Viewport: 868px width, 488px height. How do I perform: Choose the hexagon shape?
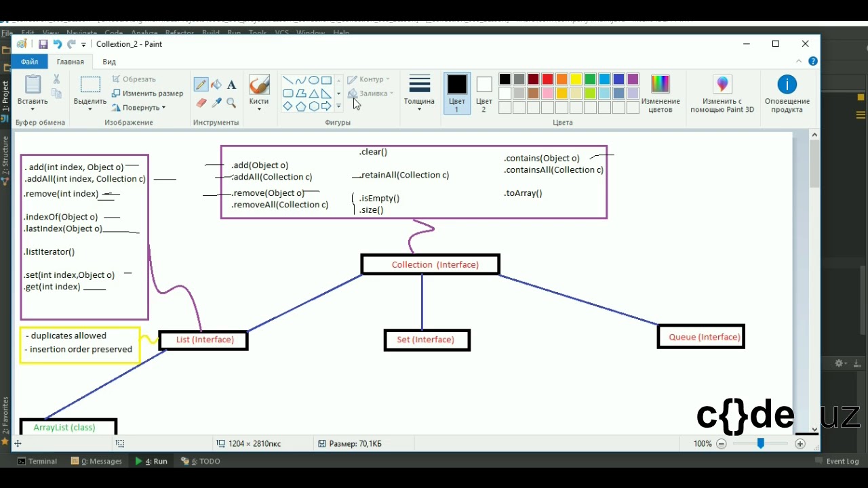313,106
